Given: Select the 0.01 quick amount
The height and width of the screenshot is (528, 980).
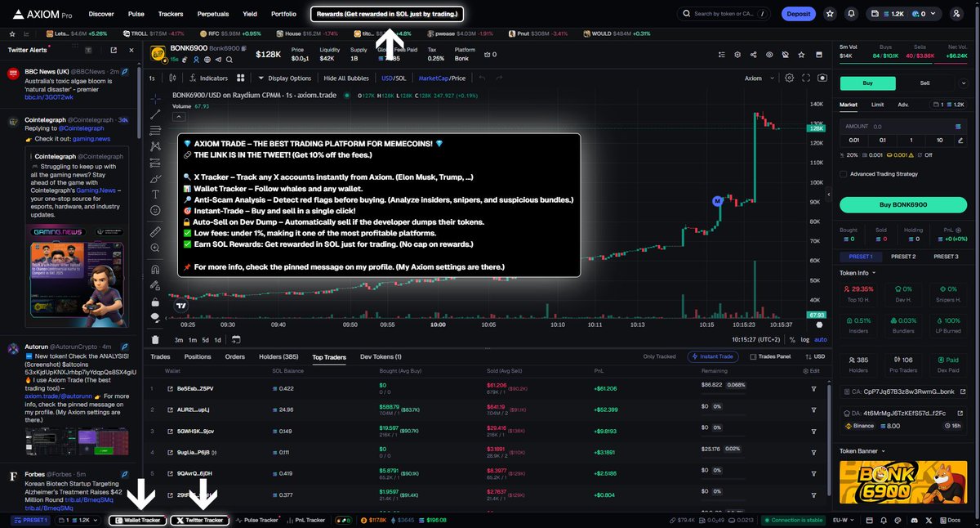Looking at the screenshot, I should (853, 140).
